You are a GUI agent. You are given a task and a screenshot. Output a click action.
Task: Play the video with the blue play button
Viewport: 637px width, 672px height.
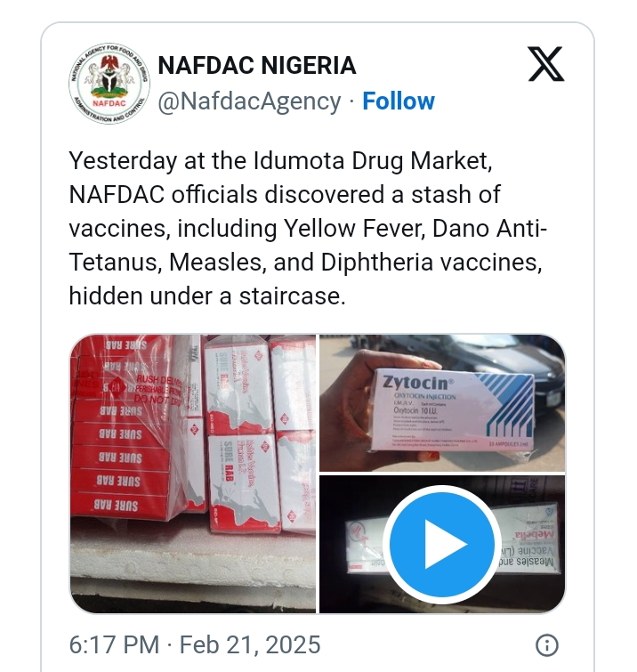coord(442,544)
